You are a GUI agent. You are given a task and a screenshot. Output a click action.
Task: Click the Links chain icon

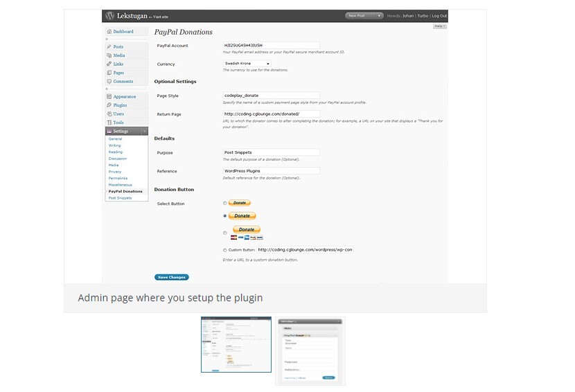point(109,64)
